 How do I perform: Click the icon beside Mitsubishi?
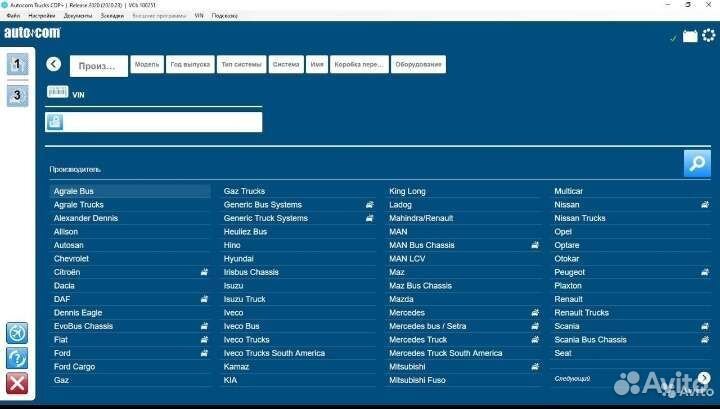point(535,367)
